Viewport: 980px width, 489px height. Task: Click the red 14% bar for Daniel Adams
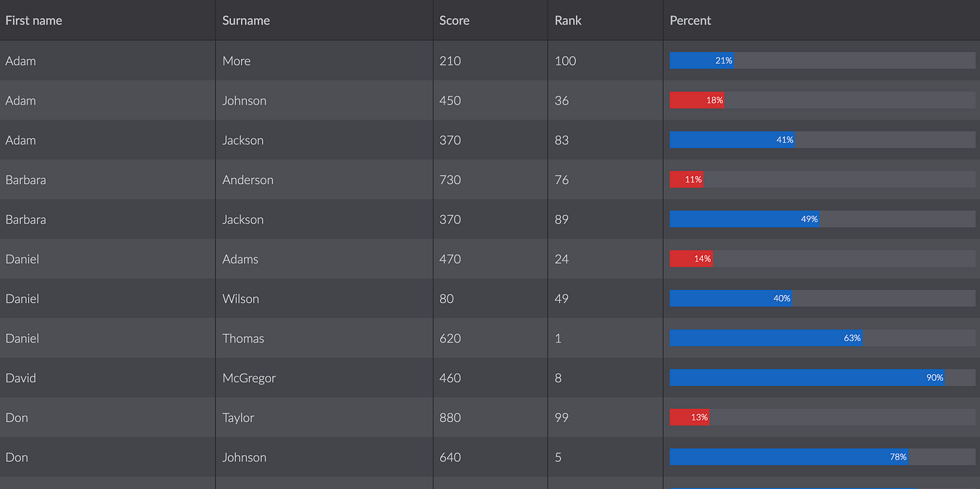691,258
